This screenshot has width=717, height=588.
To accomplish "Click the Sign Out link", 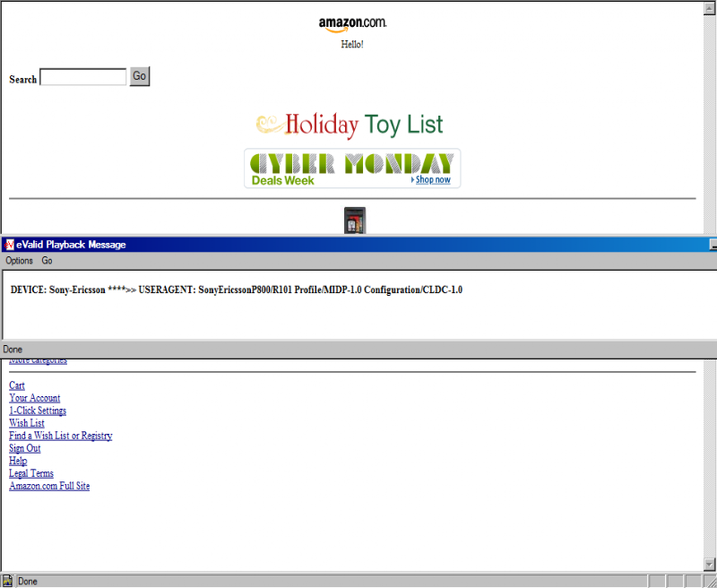I will (25, 448).
